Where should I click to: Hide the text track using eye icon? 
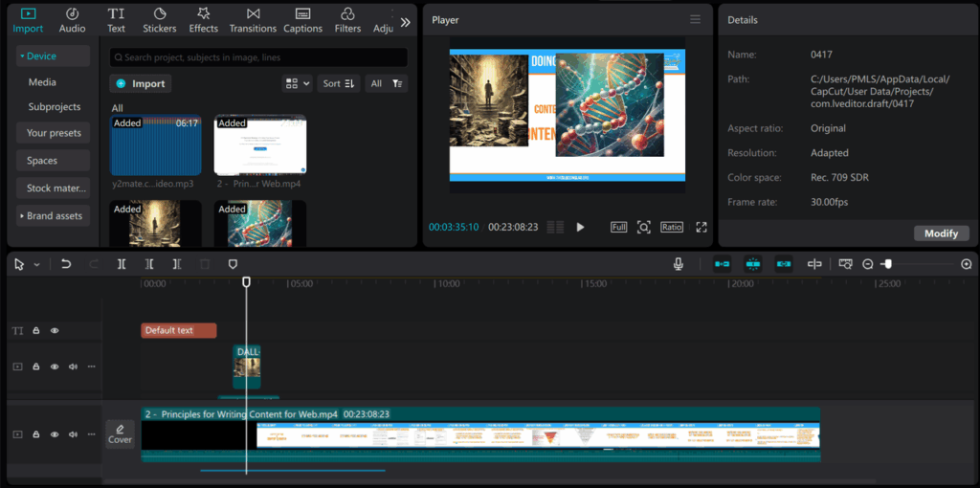[x=55, y=331]
